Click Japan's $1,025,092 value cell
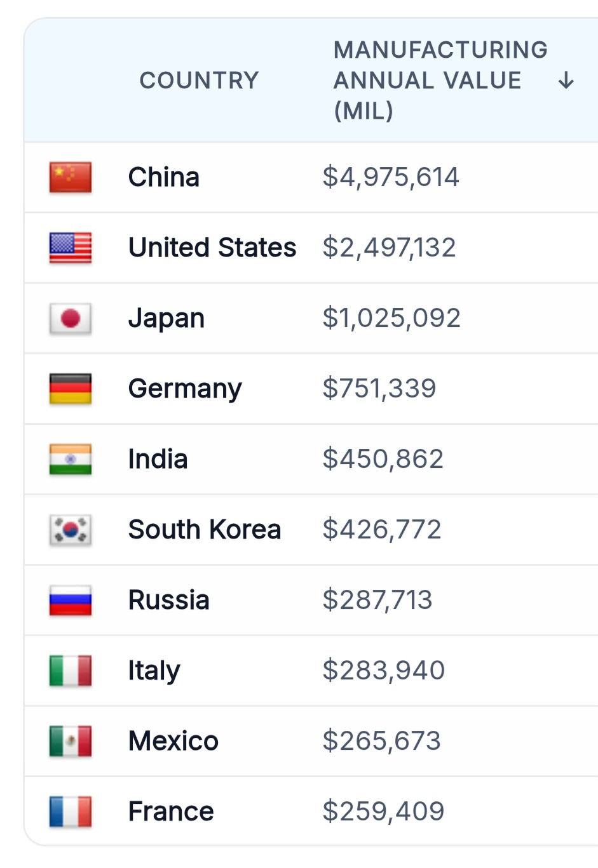 click(391, 318)
